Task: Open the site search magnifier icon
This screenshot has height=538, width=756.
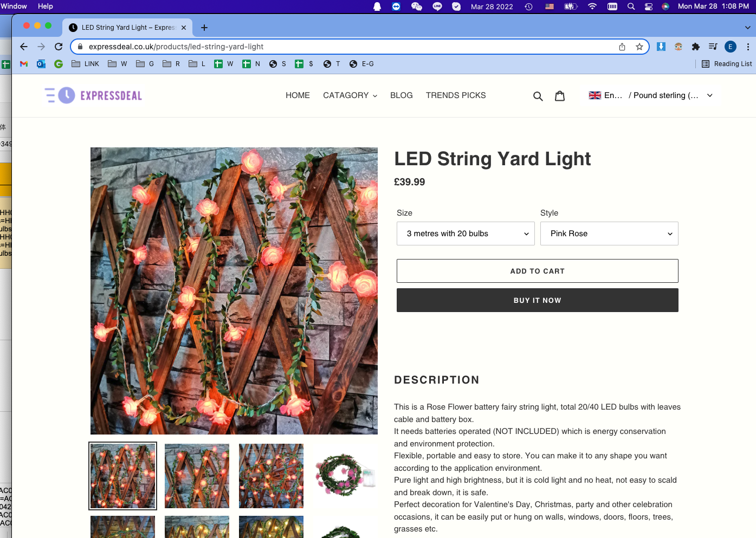Action: pos(538,96)
